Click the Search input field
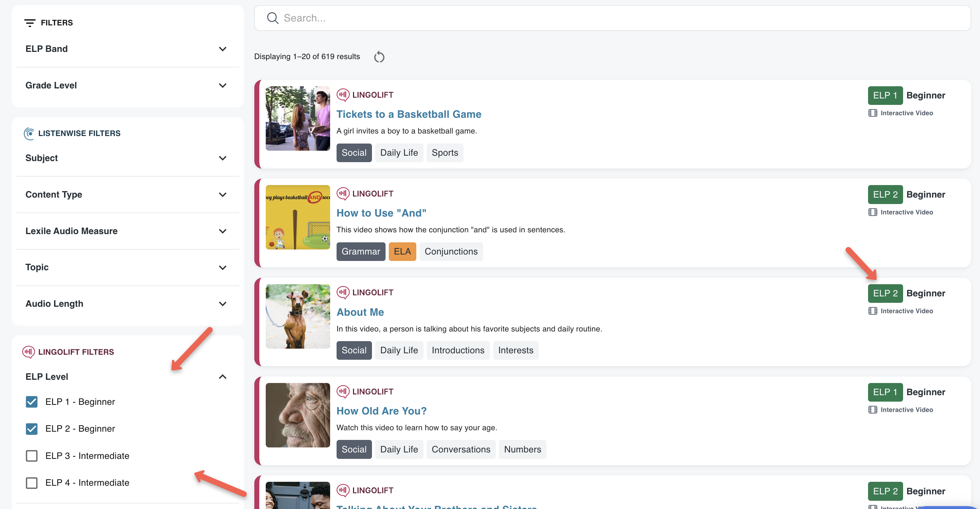 tap(612, 18)
